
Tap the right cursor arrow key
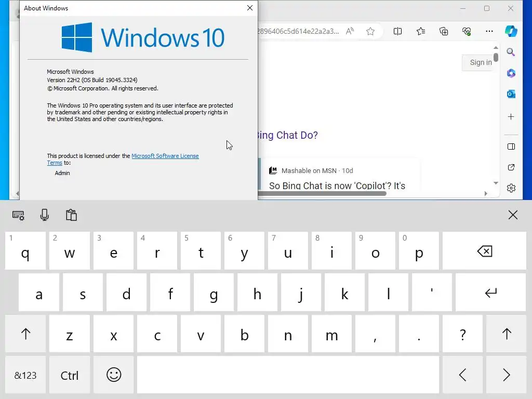point(506,375)
